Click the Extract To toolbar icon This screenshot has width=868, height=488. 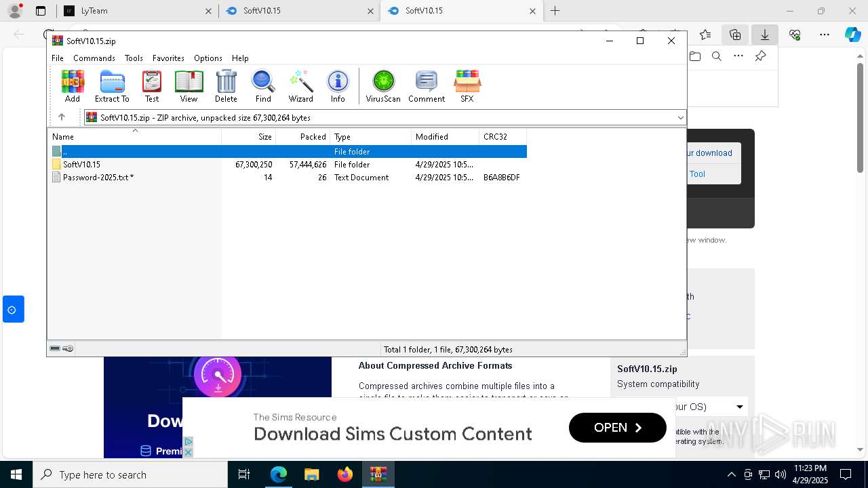tap(112, 86)
